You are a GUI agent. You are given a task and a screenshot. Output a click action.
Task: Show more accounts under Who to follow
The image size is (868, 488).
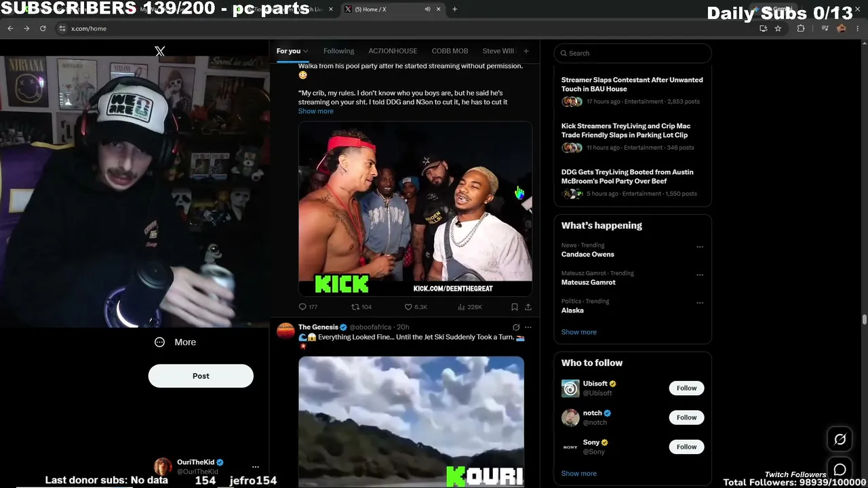click(579, 474)
